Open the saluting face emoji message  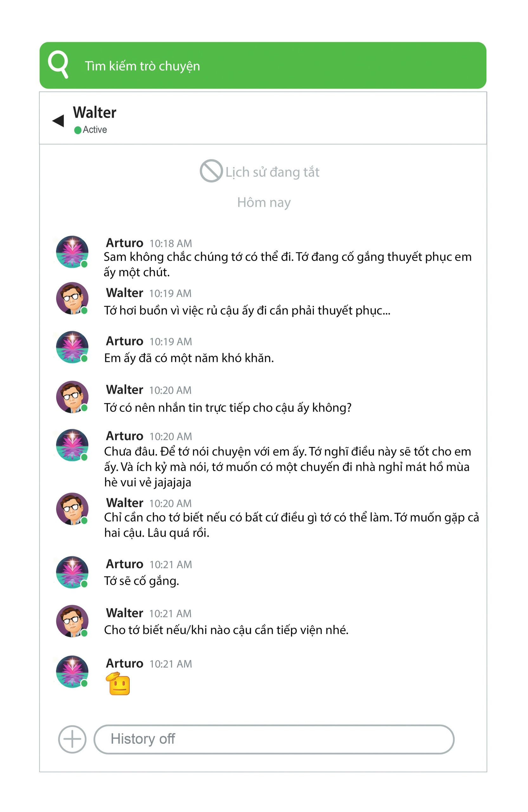[118, 684]
